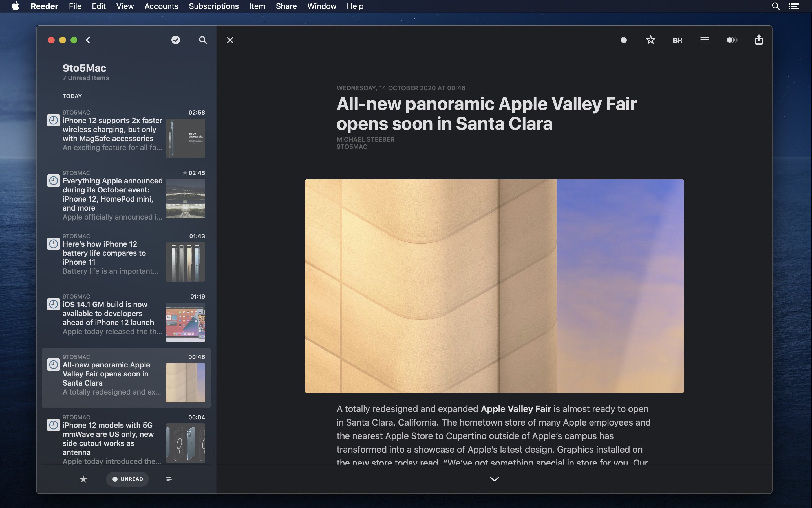Open the 5G mmWave iPhone thumbnail
The image size is (812, 508).
(x=186, y=443)
